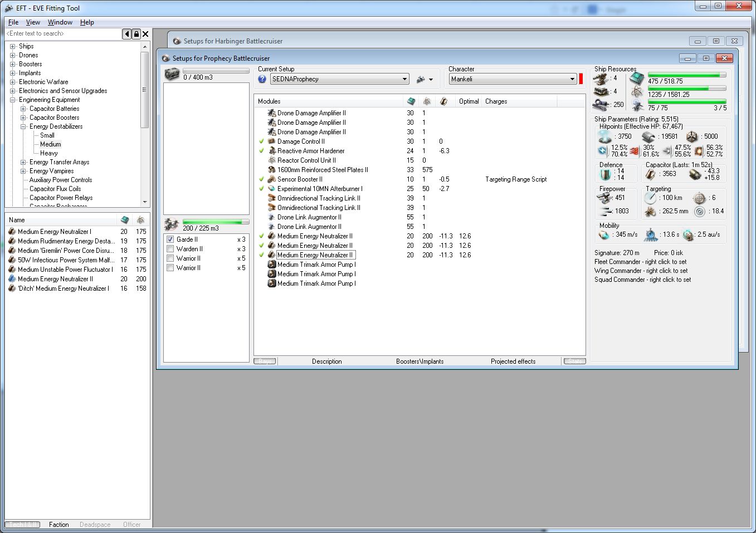Click the red swatch beside Character dropdown
The width and height of the screenshot is (756, 533).
point(581,79)
